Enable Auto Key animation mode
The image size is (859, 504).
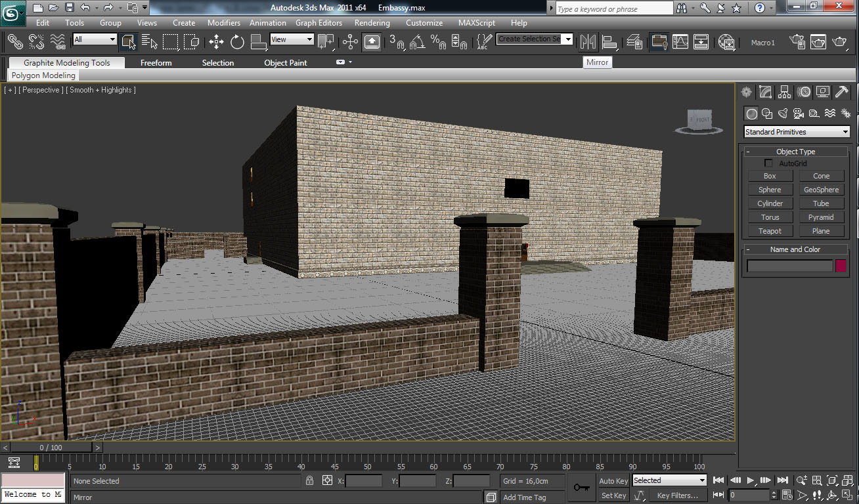613,481
